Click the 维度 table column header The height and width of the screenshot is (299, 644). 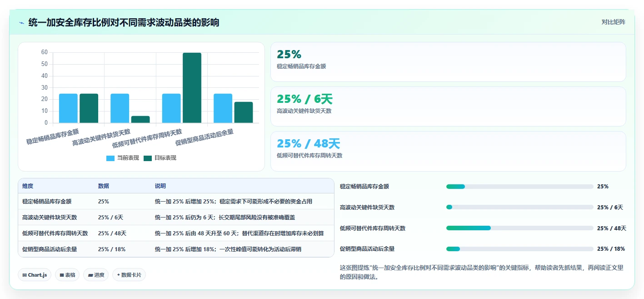(x=28, y=186)
